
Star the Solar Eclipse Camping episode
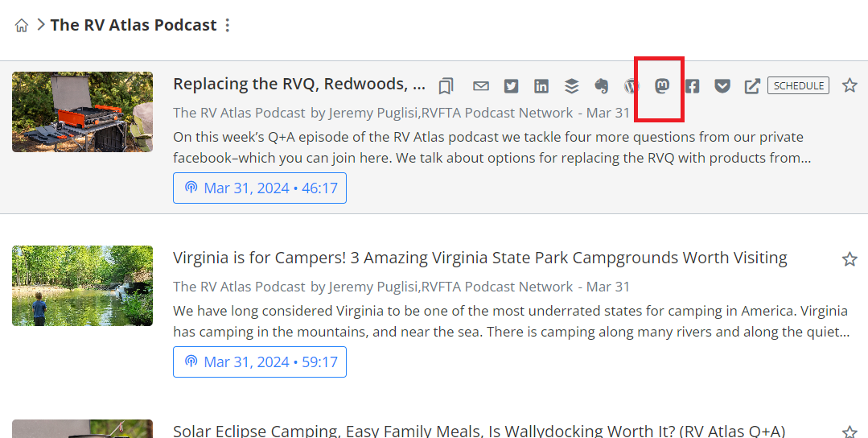849,432
